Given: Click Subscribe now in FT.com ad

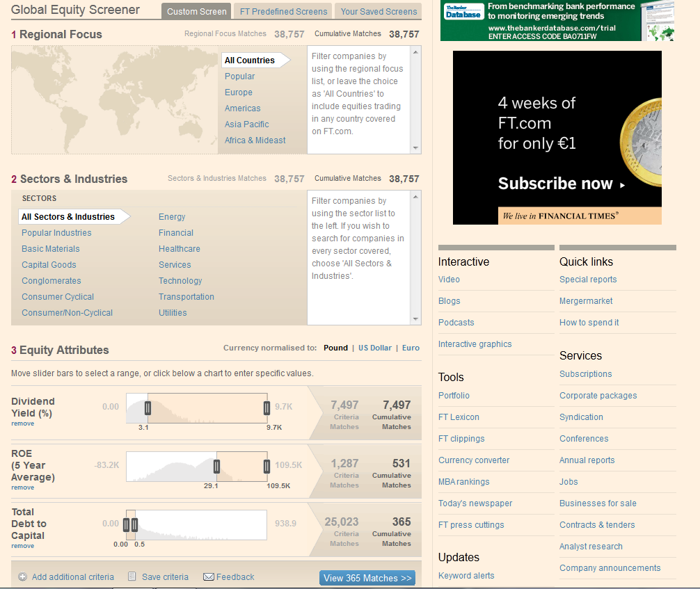Looking at the screenshot, I should tap(561, 184).
